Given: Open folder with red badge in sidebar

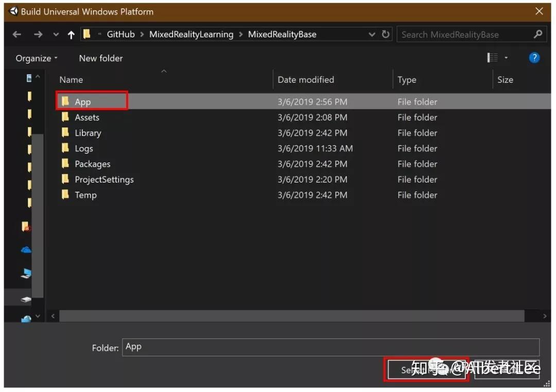Looking at the screenshot, I should 26,226.
